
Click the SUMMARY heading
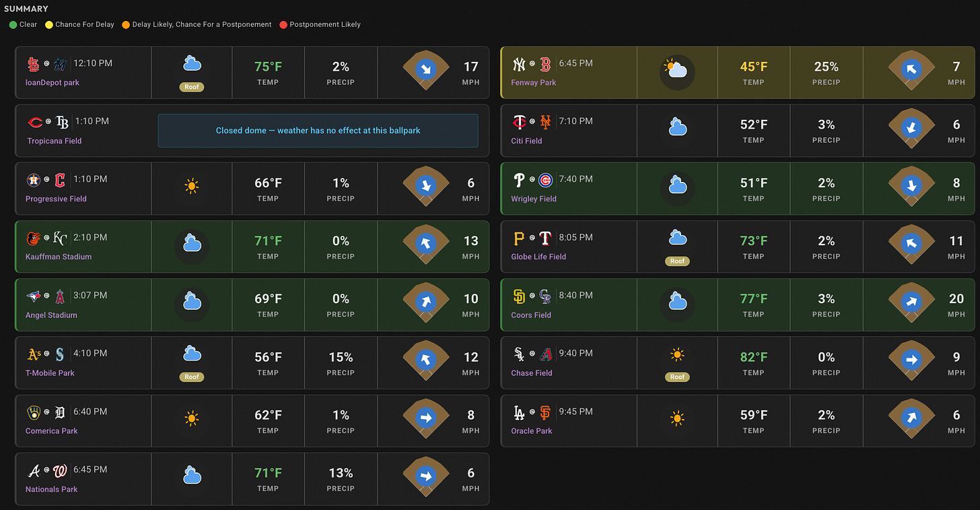pyautogui.click(x=26, y=9)
